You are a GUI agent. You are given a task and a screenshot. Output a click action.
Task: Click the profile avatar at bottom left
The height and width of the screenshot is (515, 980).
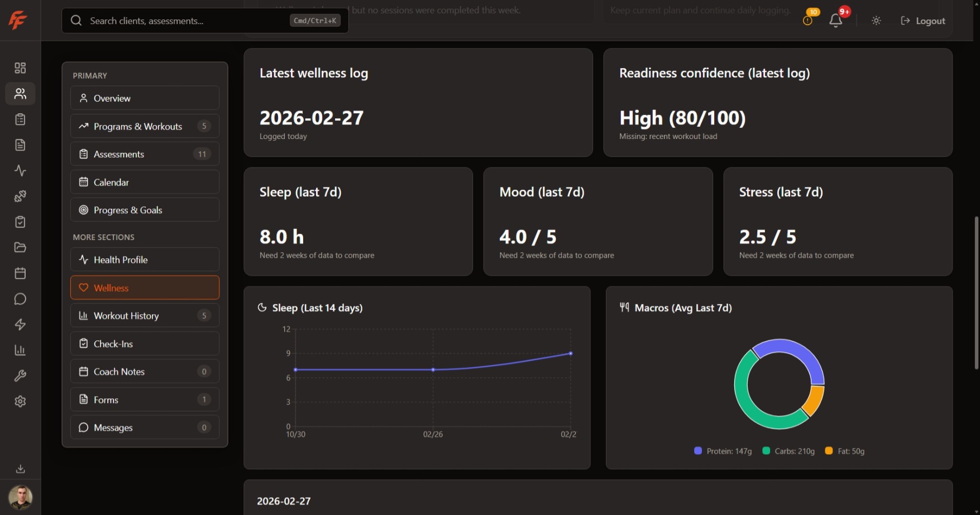(x=20, y=497)
